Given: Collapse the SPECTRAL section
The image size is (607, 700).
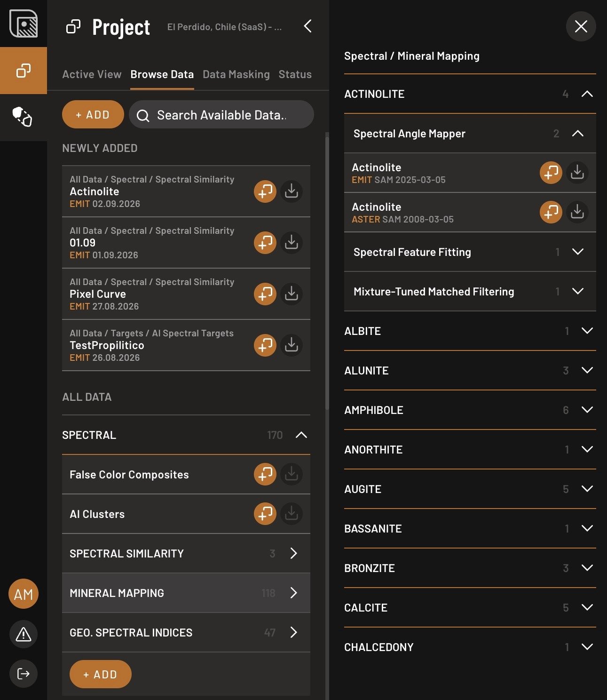Looking at the screenshot, I should click(301, 435).
